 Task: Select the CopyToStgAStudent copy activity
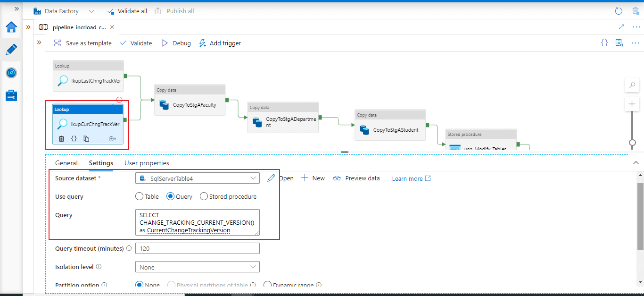(390, 125)
